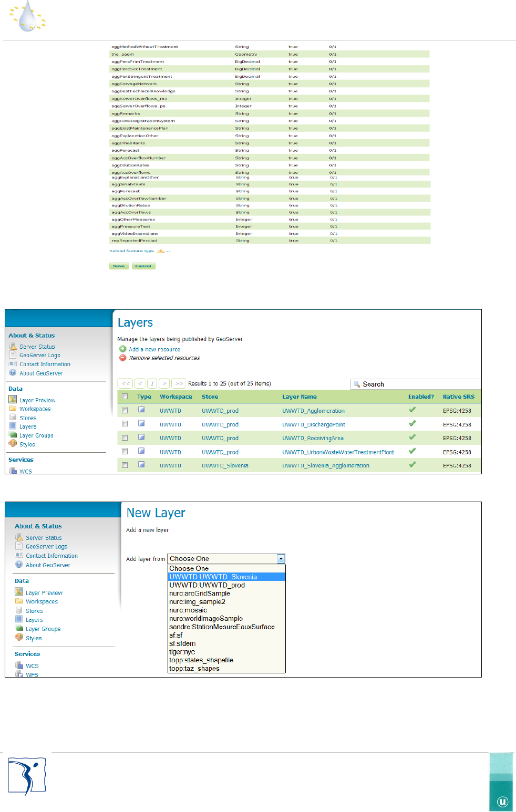Open Layer Groups link in New Layer sidebar
Viewport: 516px width, 812px height.
[43, 629]
